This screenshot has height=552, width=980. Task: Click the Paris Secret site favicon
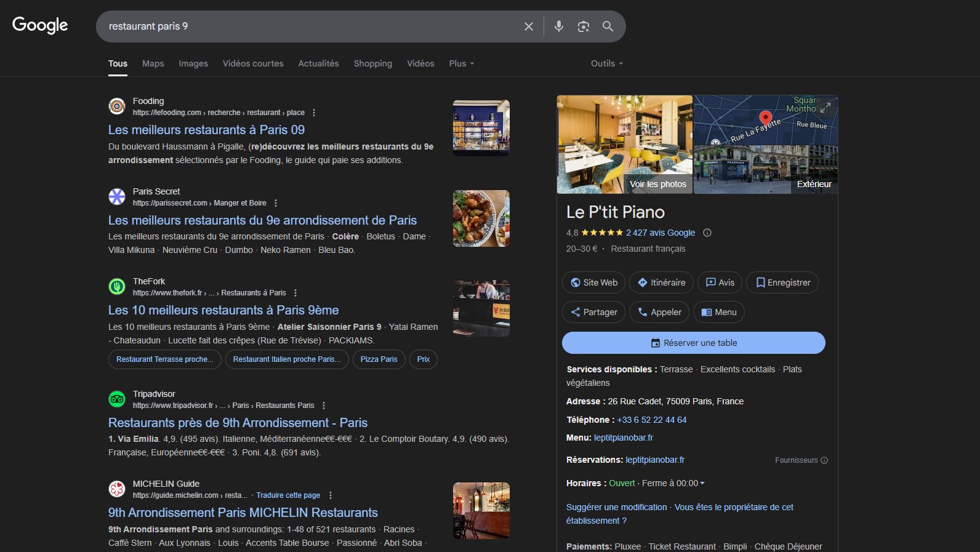[117, 197]
